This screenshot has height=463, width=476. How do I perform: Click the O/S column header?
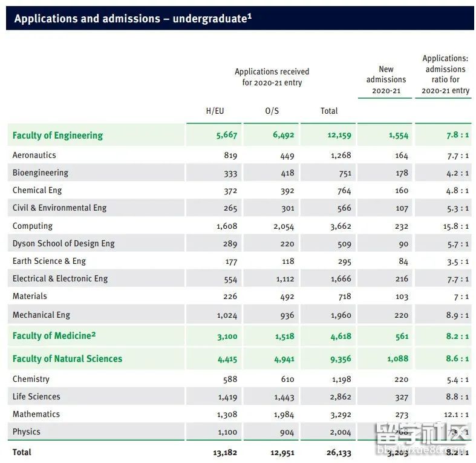(x=272, y=111)
